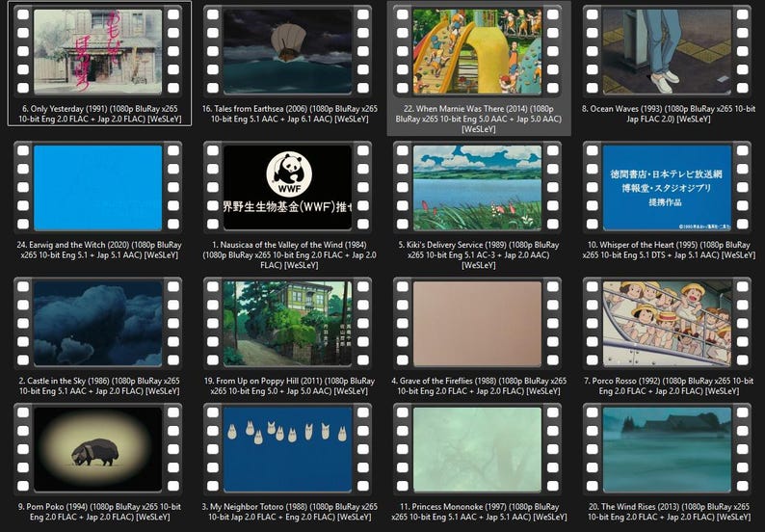The width and height of the screenshot is (765, 532).
Task: Select the When Marnie Was There (2014) thumbnail
Action: coord(477,51)
